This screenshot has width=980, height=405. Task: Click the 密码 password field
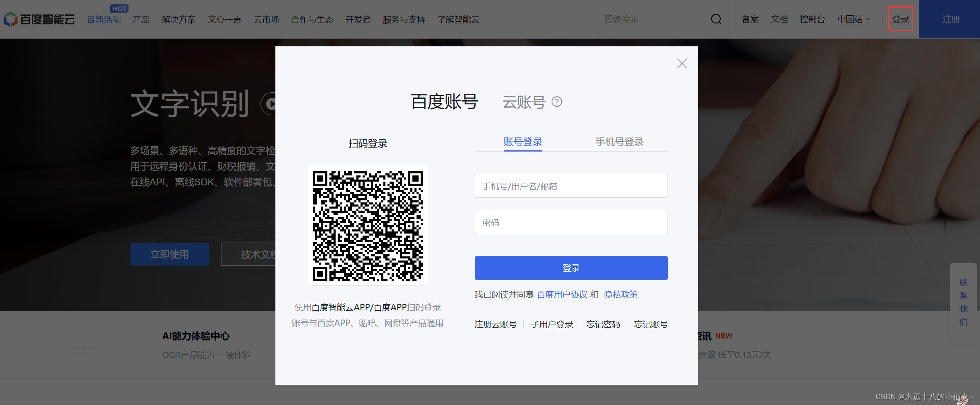tap(571, 222)
